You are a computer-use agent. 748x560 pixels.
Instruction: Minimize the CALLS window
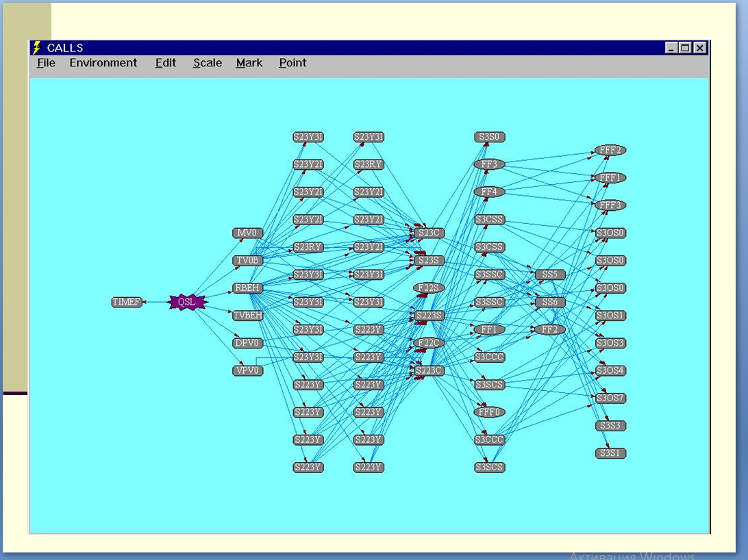[x=671, y=48]
